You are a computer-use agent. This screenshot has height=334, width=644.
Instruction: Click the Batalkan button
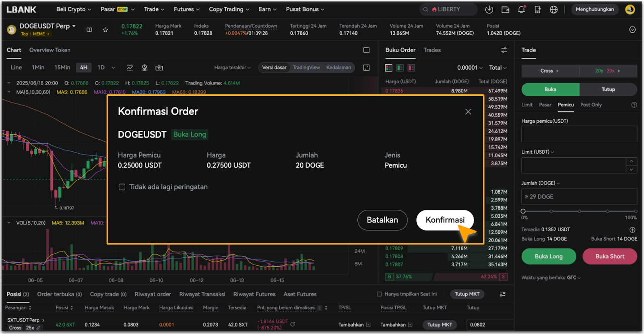pos(382,220)
